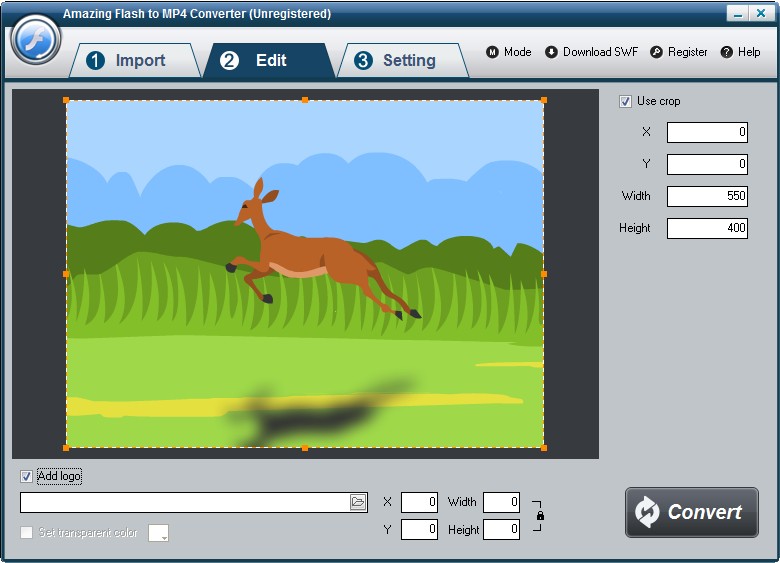Toggle the Add logo checkbox

click(x=26, y=476)
